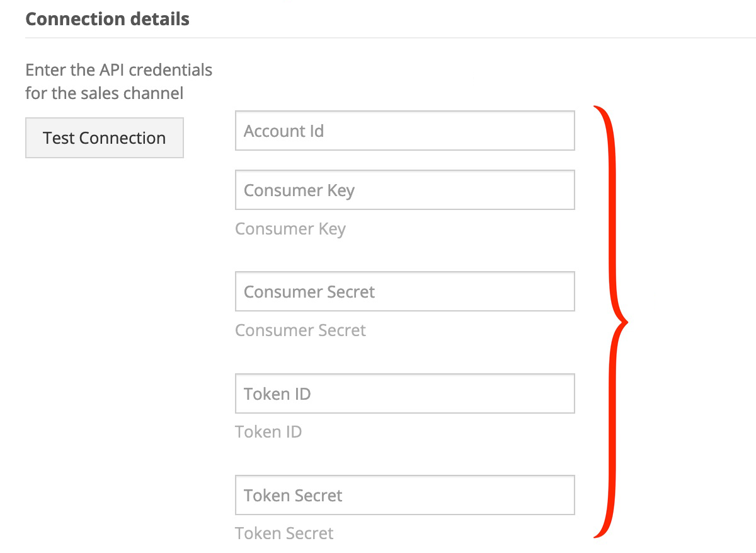Select the Consumer Secret text box

pyautogui.click(x=404, y=291)
